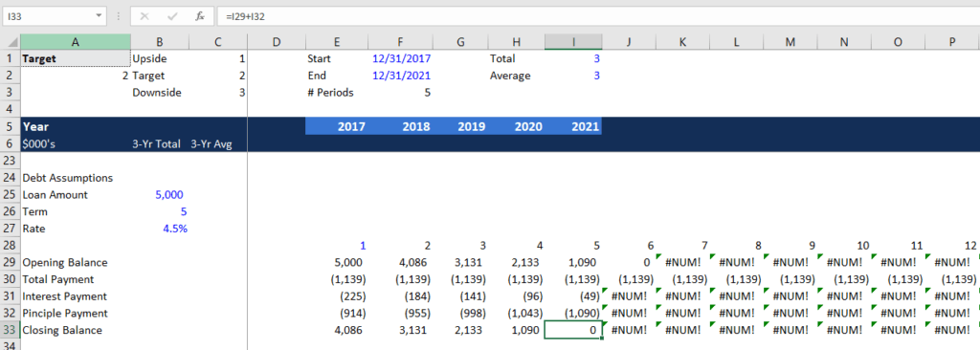This screenshot has width=980, height=350.
Task: Click the Enter checkmark icon in formula bar
Action: point(172,16)
